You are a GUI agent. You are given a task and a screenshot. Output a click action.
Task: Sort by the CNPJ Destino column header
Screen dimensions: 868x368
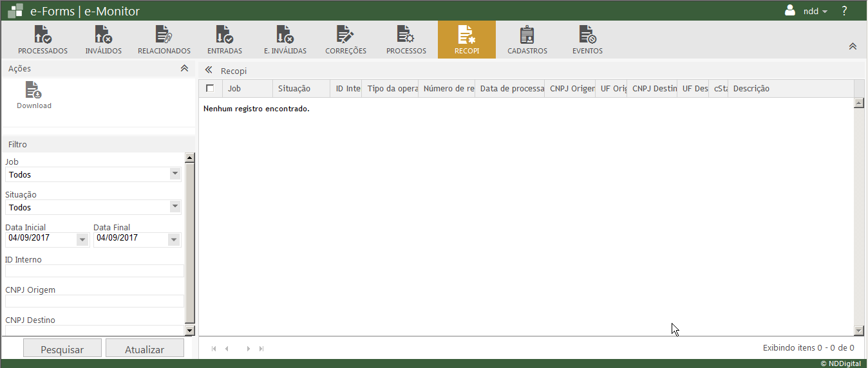(x=652, y=89)
